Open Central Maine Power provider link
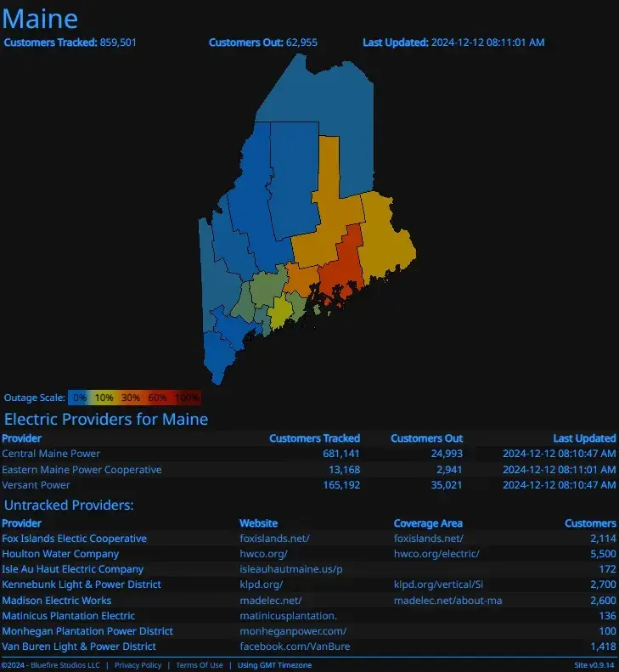The image size is (619, 672). click(51, 454)
